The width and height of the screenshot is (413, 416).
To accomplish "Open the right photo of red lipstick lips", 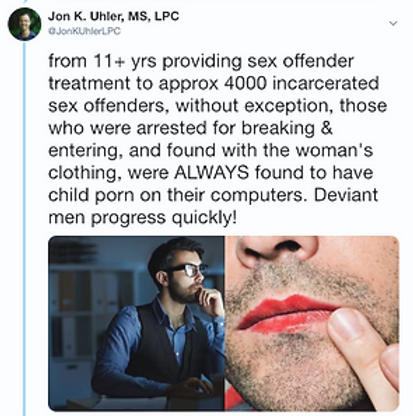I will [312, 323].
